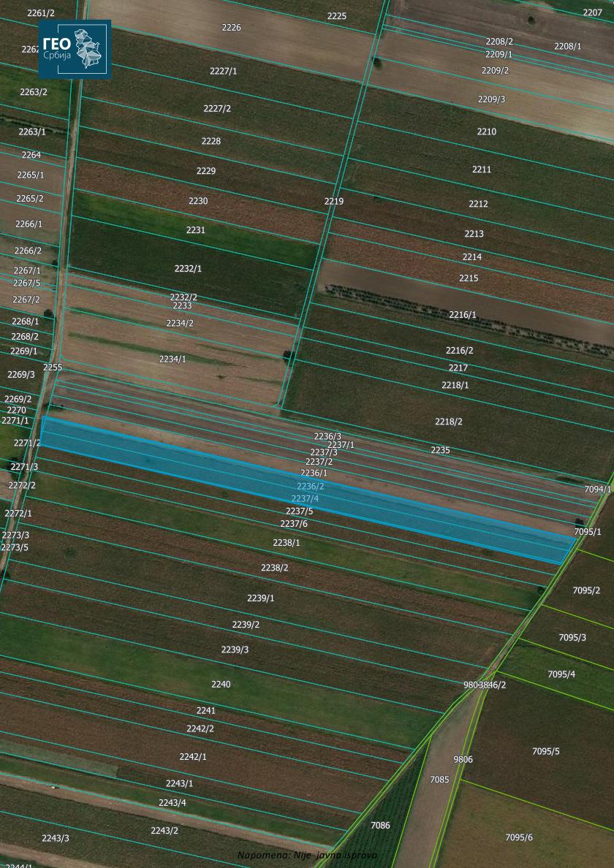Click parcel label 7094/1

[x=598, y=489]
